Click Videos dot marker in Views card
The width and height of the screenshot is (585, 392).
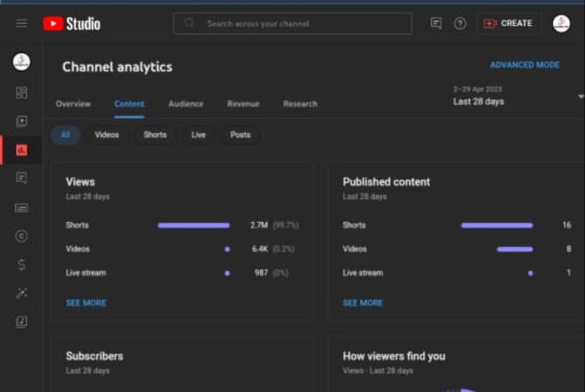[228, 249]
